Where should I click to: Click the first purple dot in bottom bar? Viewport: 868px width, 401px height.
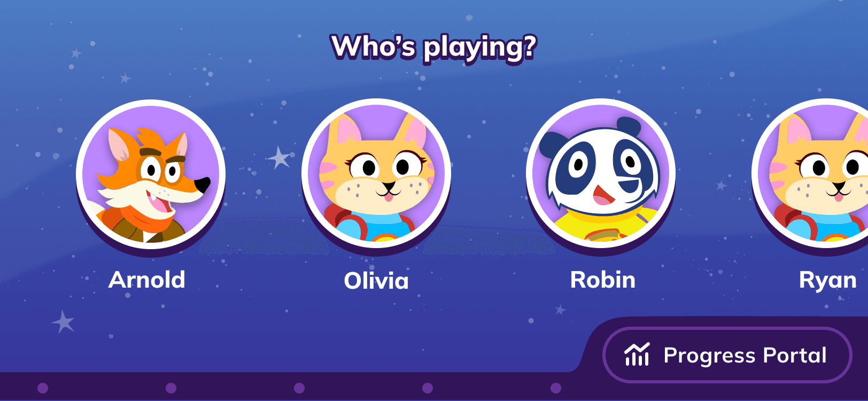click(x=43, y=388)
